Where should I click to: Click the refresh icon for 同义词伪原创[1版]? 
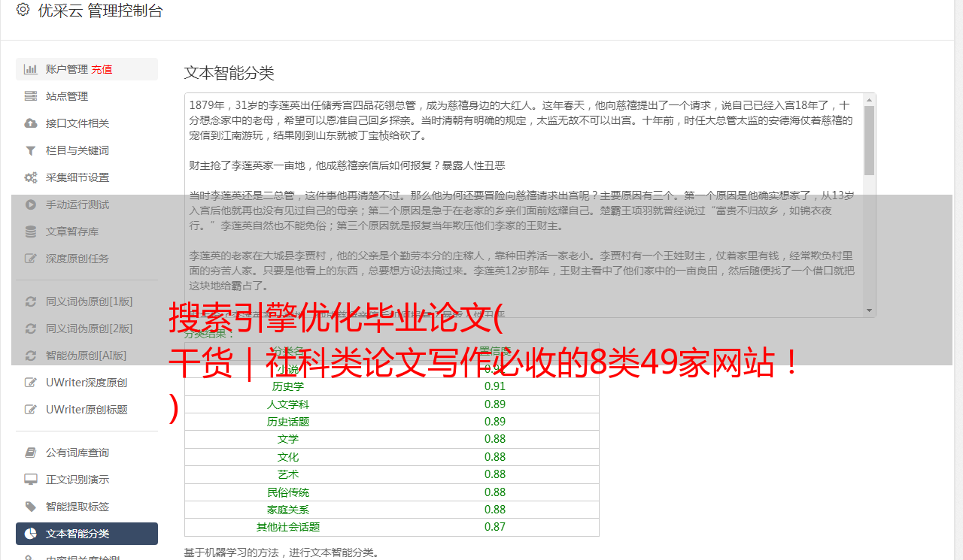point(31,301)
